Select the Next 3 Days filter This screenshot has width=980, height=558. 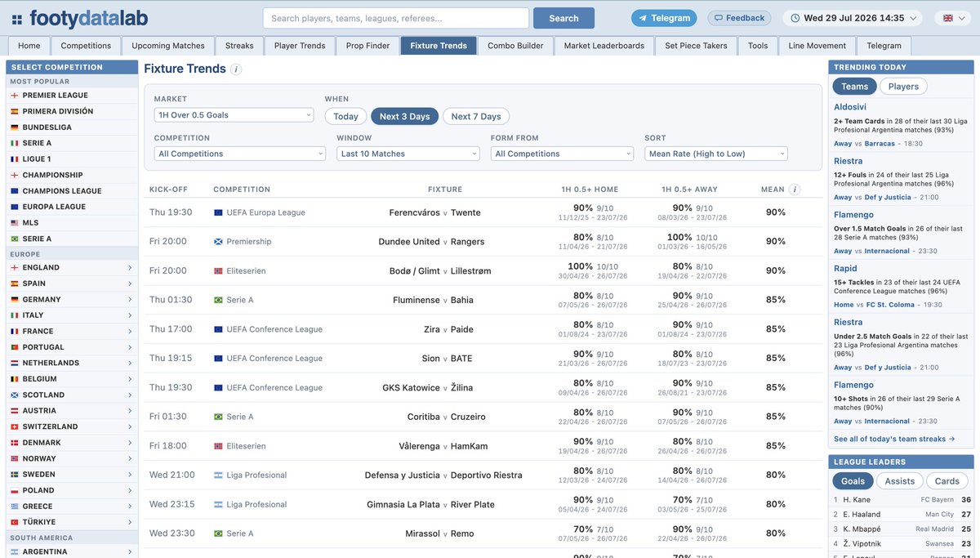[x=404, y=116]
